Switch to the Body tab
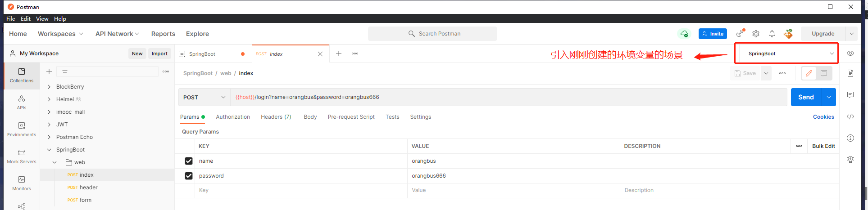The height and width of the screenshot is (210, 868). 310,117
